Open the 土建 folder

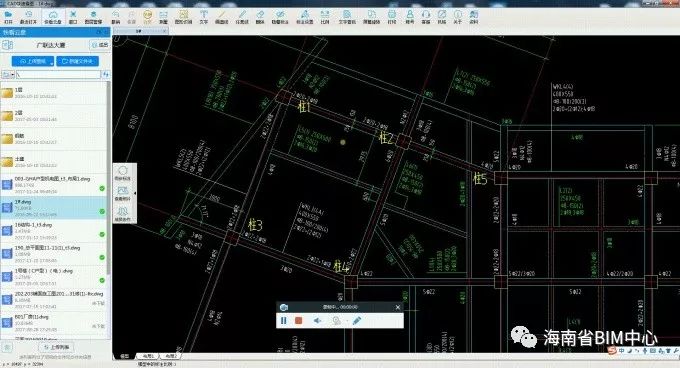54,162
